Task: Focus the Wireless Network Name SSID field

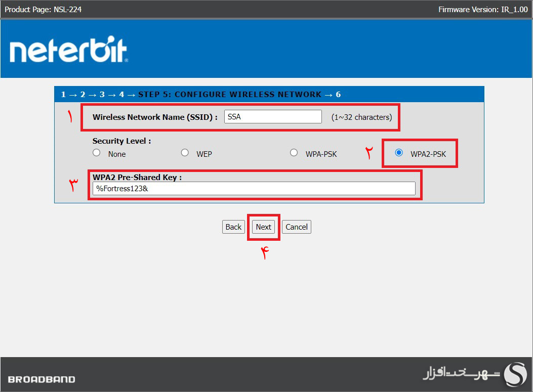Action: point(273,117)
